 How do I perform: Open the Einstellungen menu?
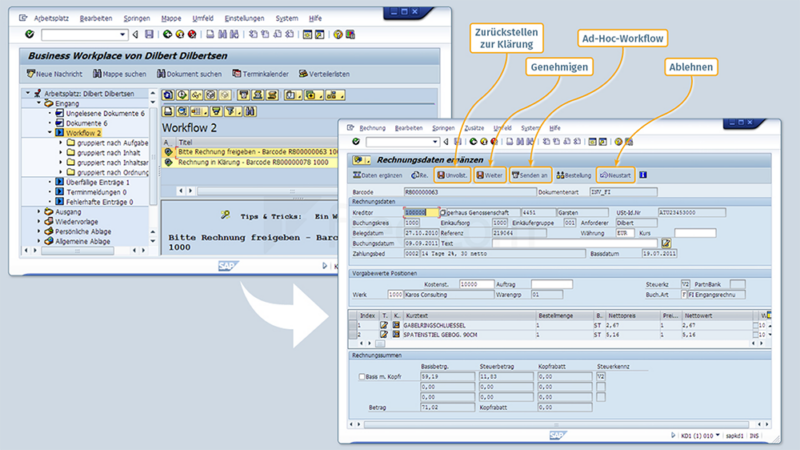pyautogui.click(x=244, y=18)
